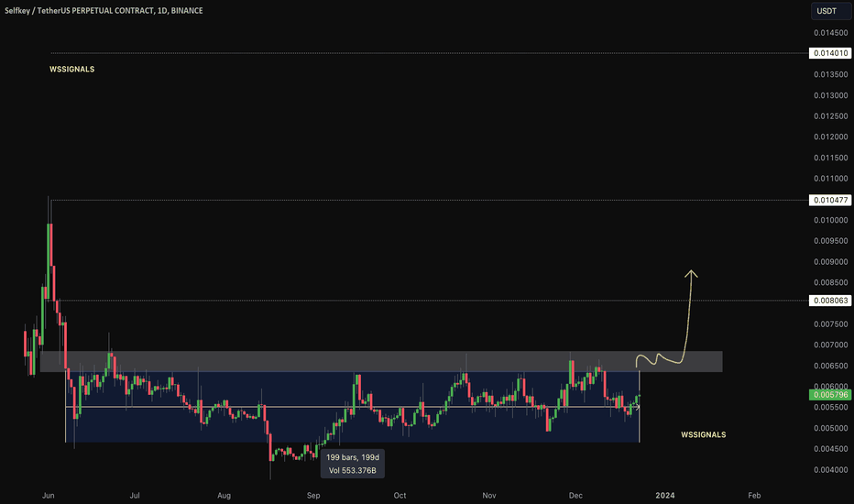Click the Oct label on time axis
The width and height of the screenshot is (854, 504).
tap(400, 495)
